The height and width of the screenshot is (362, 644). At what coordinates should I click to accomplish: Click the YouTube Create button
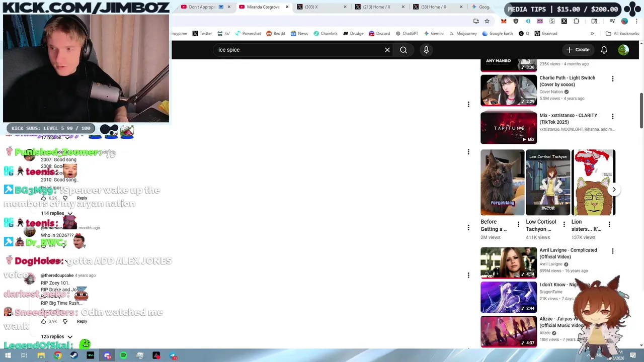click(x=578, y=50)
